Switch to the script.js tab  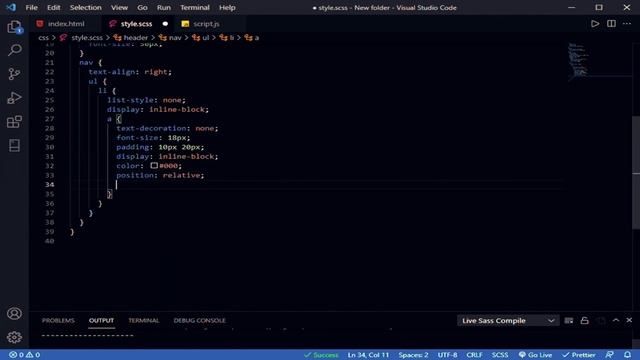[x=206, y=24]
